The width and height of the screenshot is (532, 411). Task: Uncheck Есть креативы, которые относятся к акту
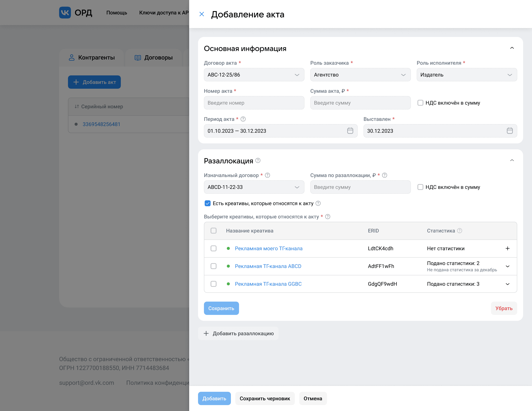tap(208, 203)
